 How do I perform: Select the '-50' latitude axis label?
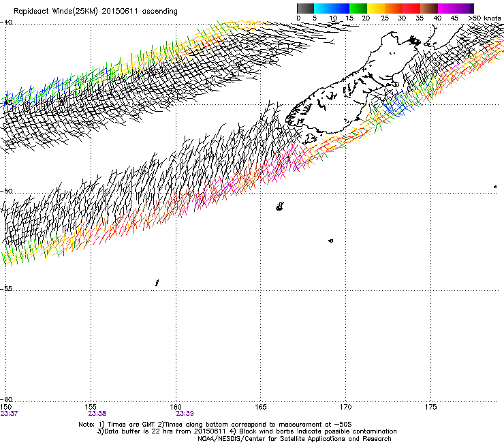tap(6, 191)
